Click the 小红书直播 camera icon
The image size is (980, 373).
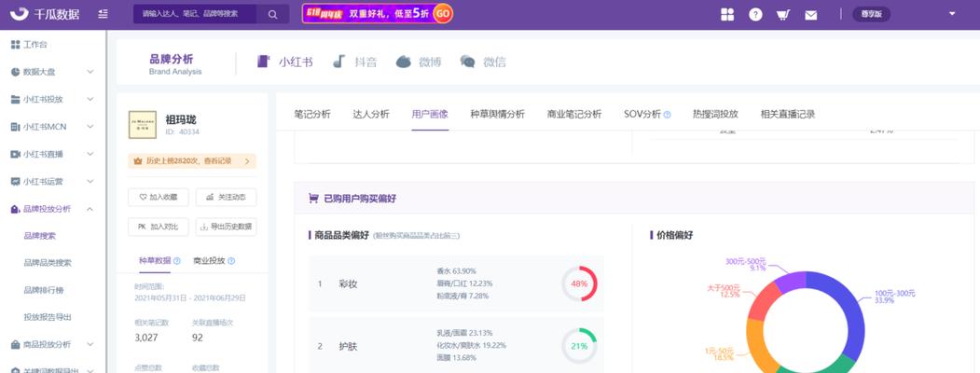coord(16,154)
